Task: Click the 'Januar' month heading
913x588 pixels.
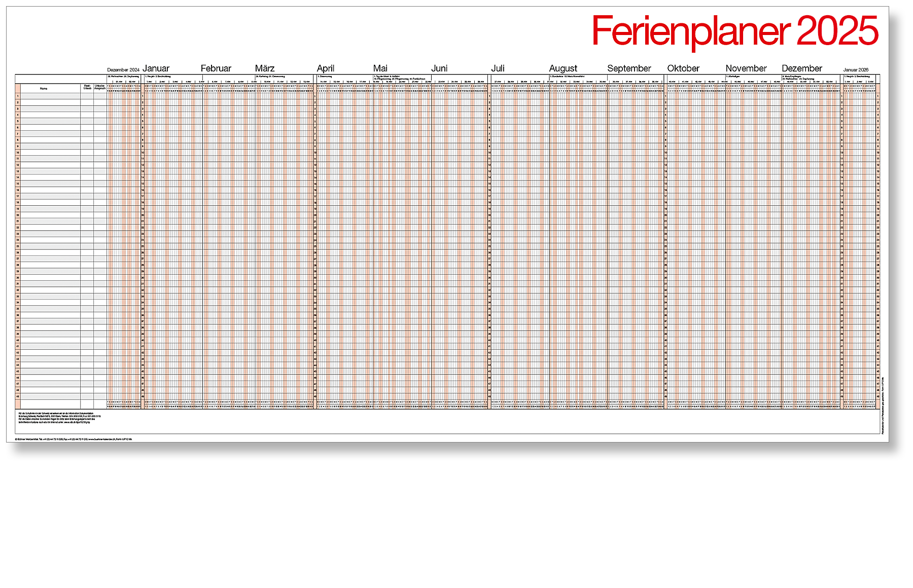Action: click(x=156, y=68)
